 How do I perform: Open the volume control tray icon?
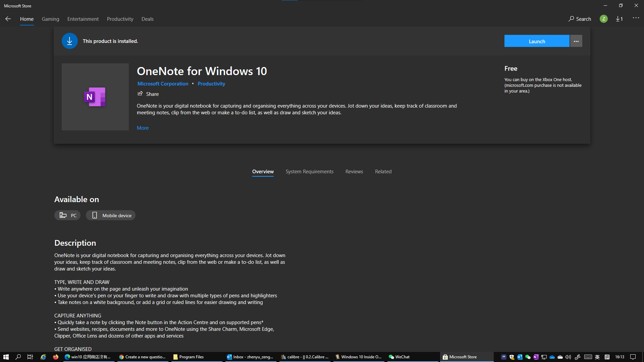pos(568,357)
